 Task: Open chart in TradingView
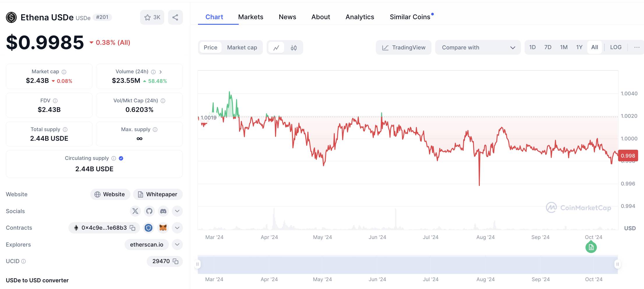[404, 47]
